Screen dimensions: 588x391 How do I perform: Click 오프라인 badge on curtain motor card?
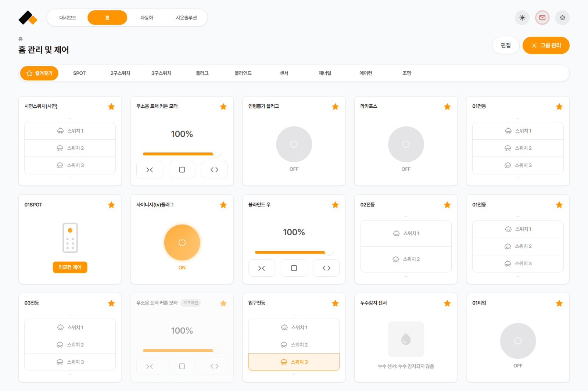tap(191, 303)
